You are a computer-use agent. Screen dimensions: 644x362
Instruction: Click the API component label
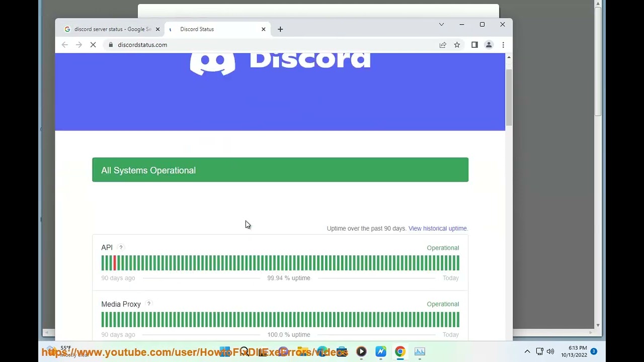coord(107,247)
